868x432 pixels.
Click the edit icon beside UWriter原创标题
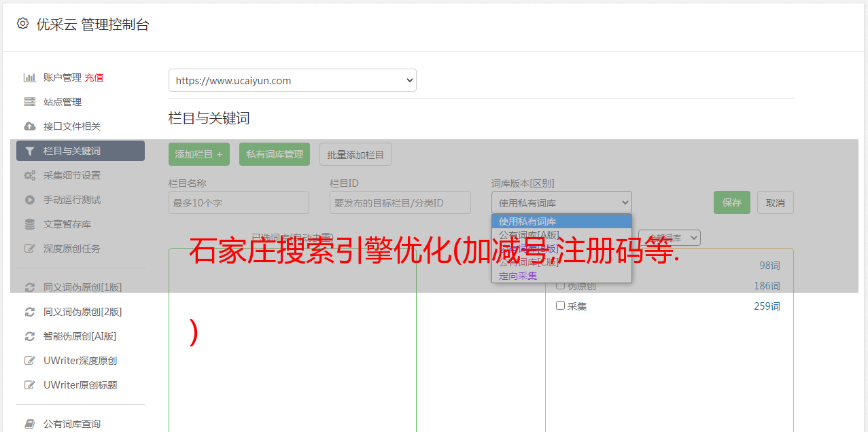[29, 385]
